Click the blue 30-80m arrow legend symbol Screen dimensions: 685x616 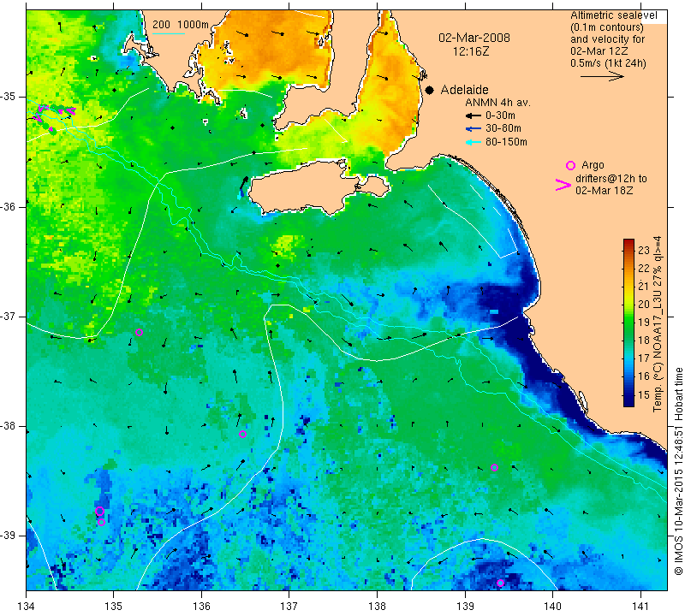click(474, 129)
